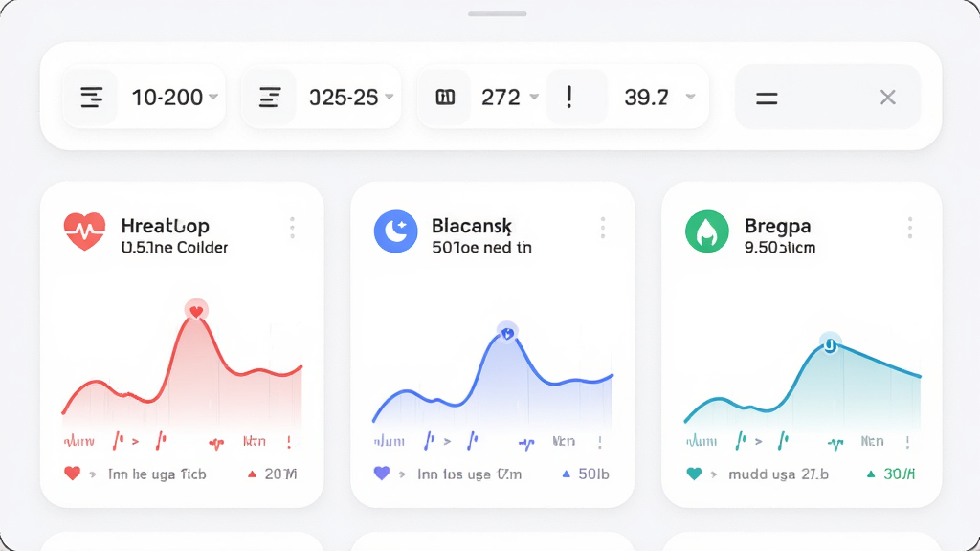Click the two-line menu icon in the toolbar
This screenshot has height=551, width=980.
tap(767, 99)
